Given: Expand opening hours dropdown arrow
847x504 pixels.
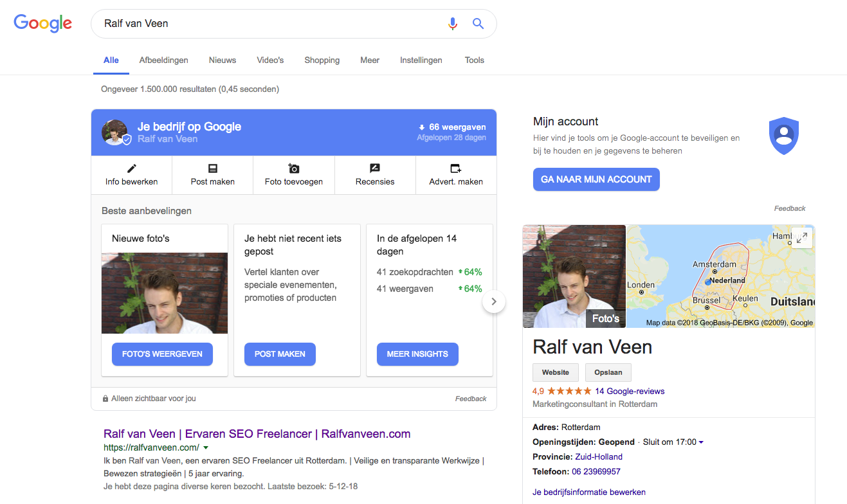Looking at the screenshot, I should click(701, 442).
